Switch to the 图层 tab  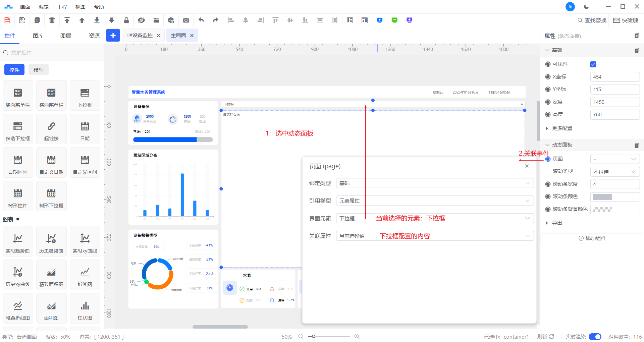(66, 36)
